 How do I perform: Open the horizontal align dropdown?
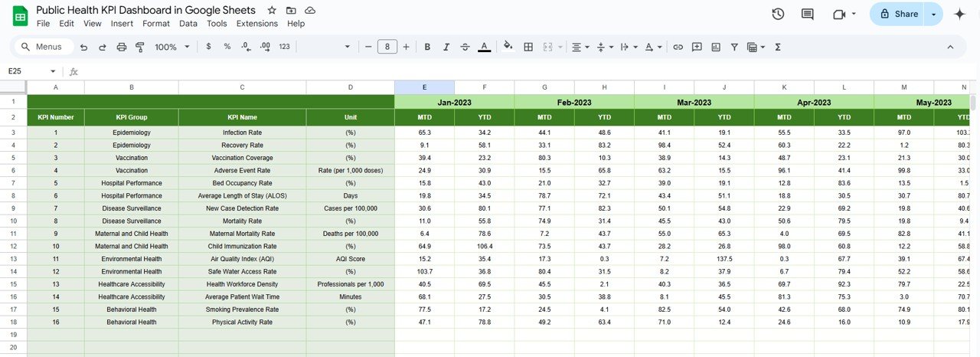581,47
